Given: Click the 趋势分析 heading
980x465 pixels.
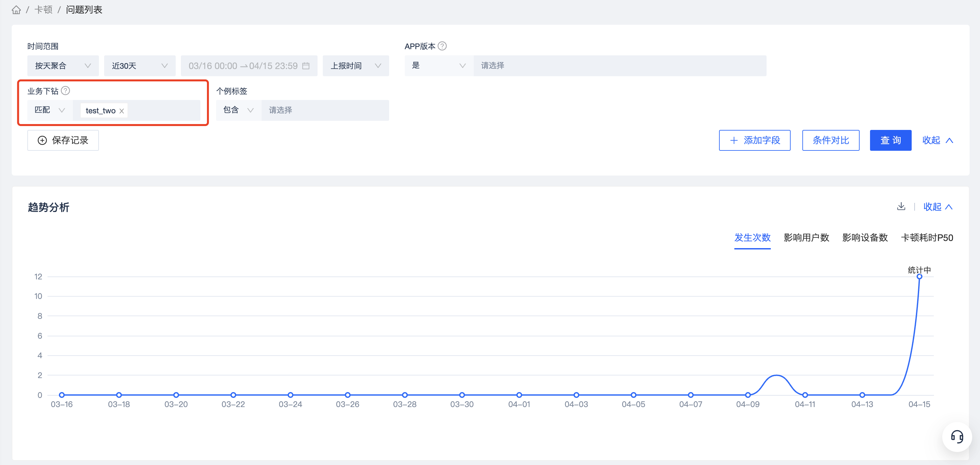Looking at the screenshot, I should (x=48, y=207).
